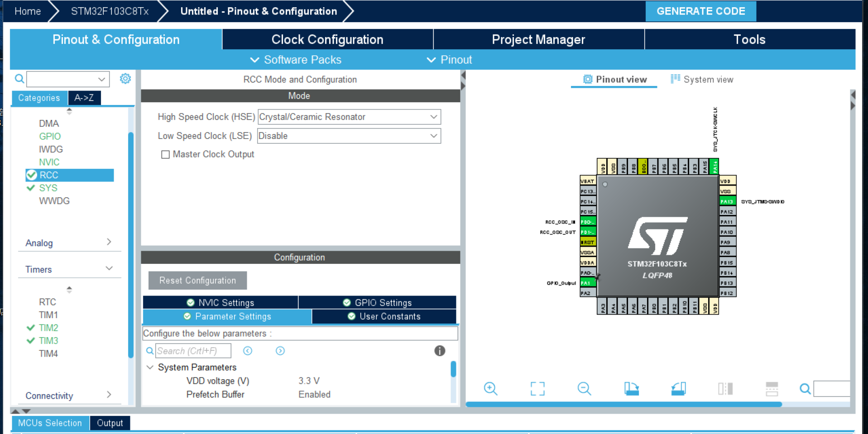
Task: Click the info icon in parameter settings
Action: point(440,351)
